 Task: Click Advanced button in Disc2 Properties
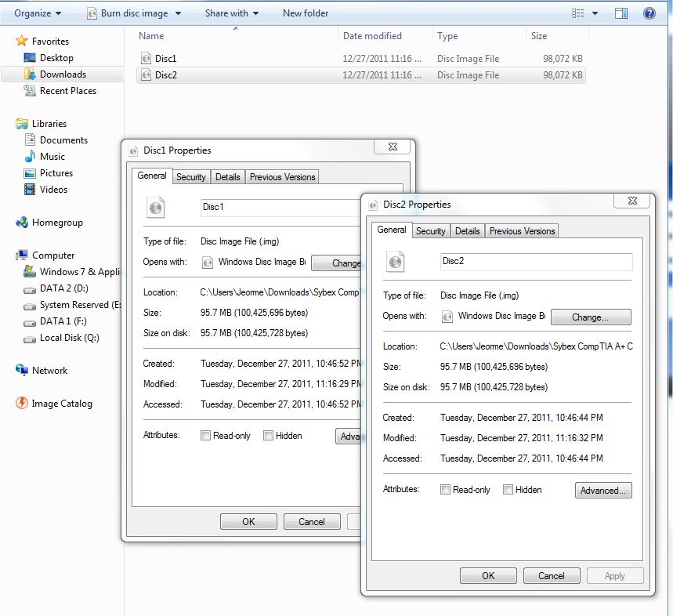coord(602,491)
